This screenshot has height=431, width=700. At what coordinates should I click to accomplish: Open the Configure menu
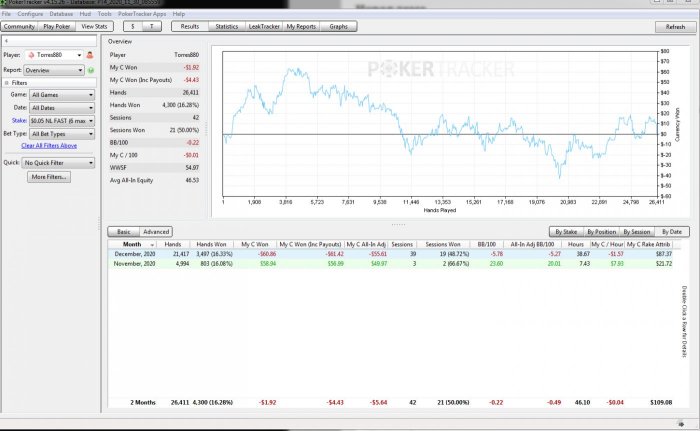(x=30, y=14)
